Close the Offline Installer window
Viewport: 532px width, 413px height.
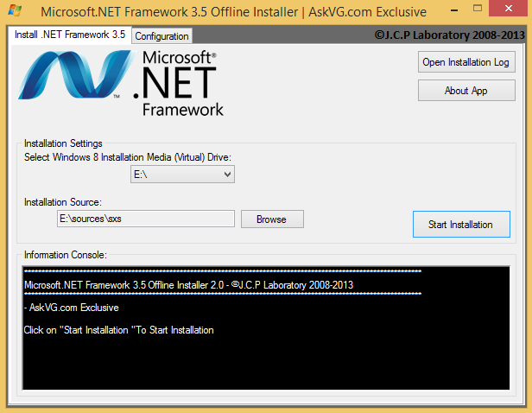click(x=508, y=8)
